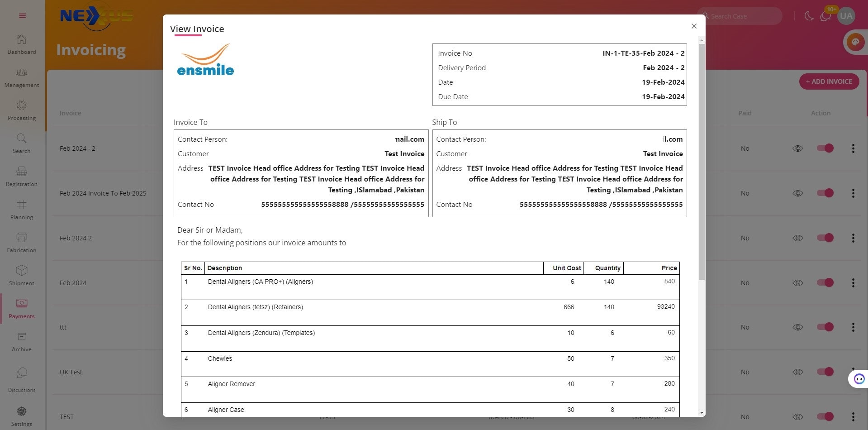Toggle the Feb 2024 2 invoice switch
This screenshot has width=868, height=430.
tap(825, 238)
